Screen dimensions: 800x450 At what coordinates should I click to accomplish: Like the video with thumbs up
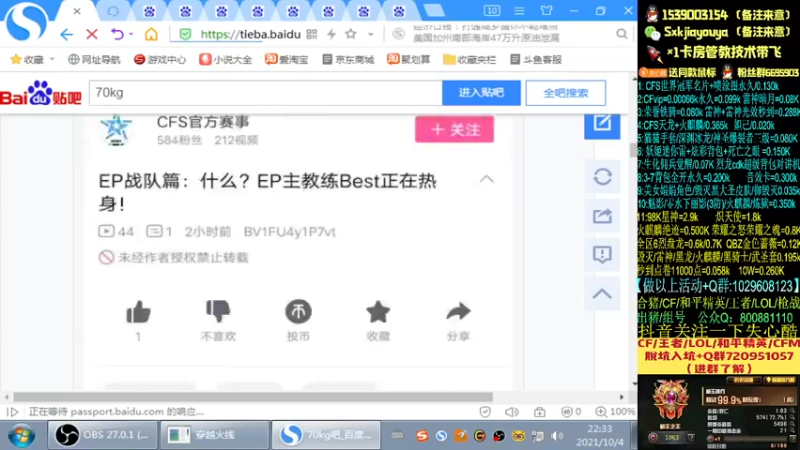click(x=138, y=312)
